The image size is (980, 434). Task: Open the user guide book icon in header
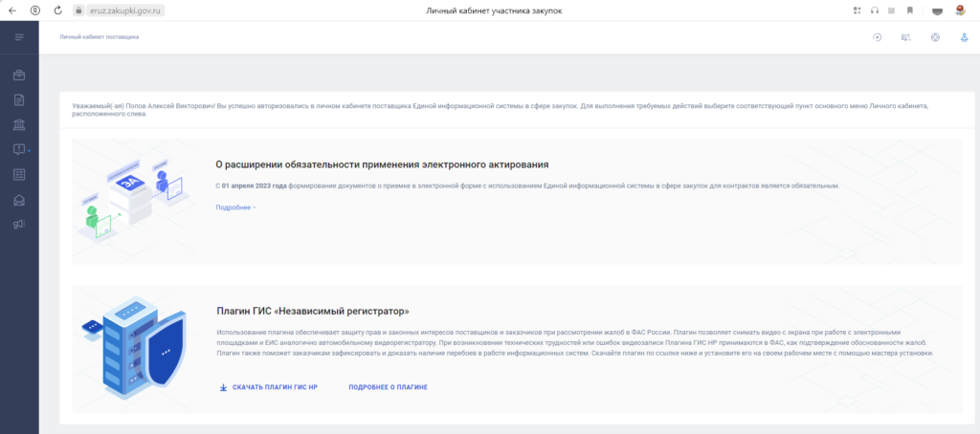point(905,37)
